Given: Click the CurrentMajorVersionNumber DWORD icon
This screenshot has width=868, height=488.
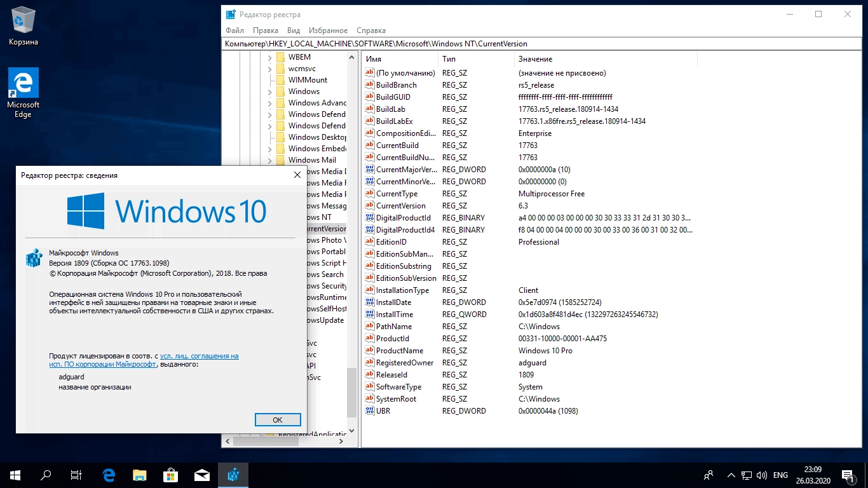Looking at the screenshot, I should [370, 170].
